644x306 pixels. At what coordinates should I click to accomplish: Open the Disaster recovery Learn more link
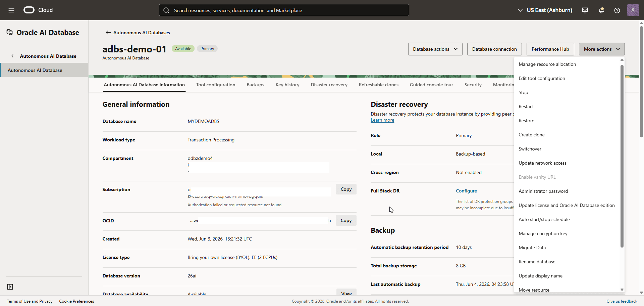coord(382,120)
